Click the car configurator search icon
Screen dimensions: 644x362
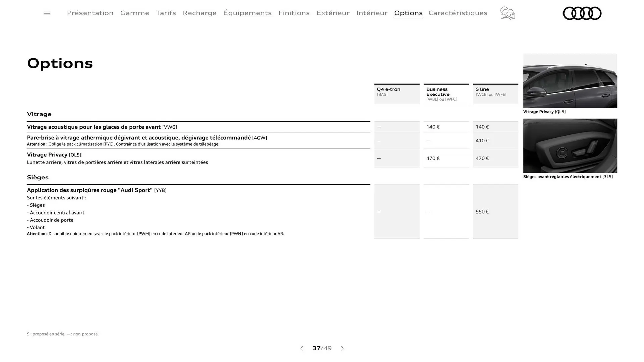[507, 13]
